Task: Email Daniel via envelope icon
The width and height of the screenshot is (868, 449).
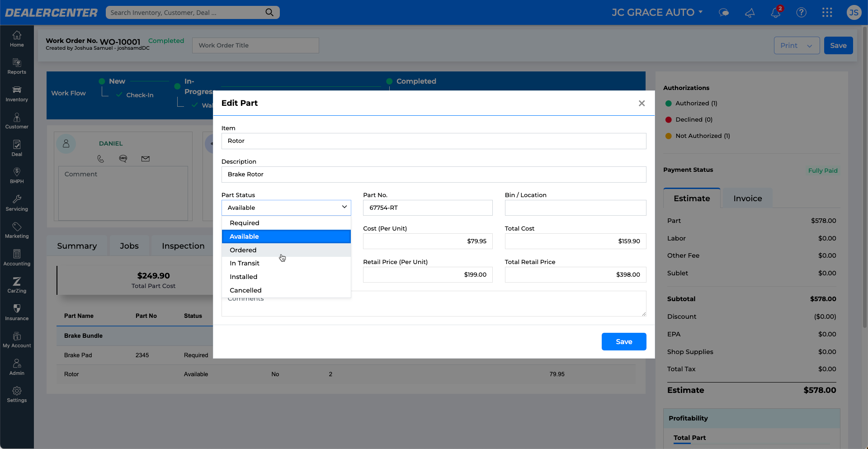Action: 146,159
